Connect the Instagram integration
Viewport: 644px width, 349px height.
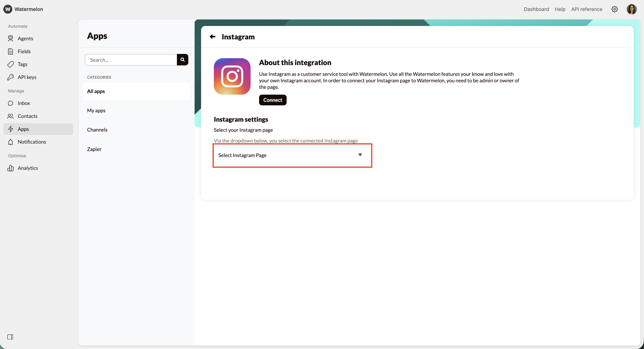[273, 100]
